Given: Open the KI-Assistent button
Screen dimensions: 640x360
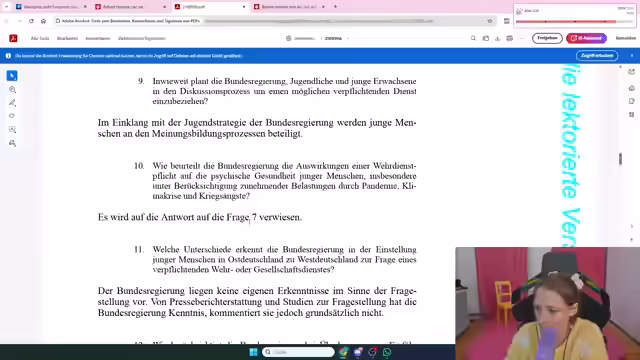Looking at the screenshot, I should pos(586,38).
